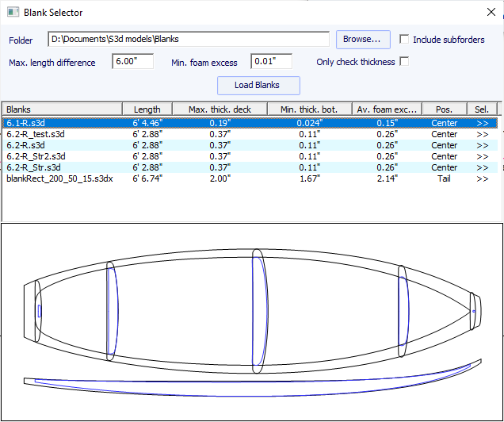
Task: Click the Pos. column header
Action: pyautogui.click(x=444, y=109)
